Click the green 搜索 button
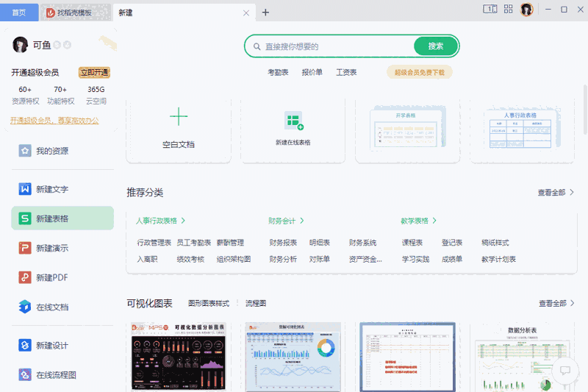This screenshot has height=392, width=588. [436, 46]
